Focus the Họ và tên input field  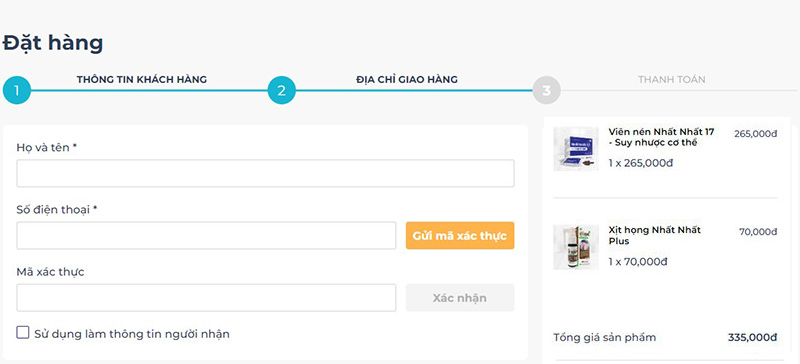click(x=265, y=174)
